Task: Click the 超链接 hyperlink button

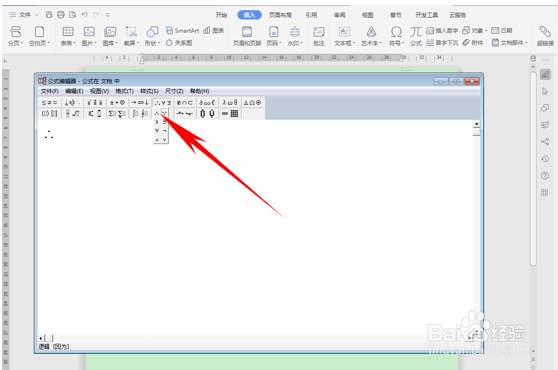Action: tap(545, 36)
